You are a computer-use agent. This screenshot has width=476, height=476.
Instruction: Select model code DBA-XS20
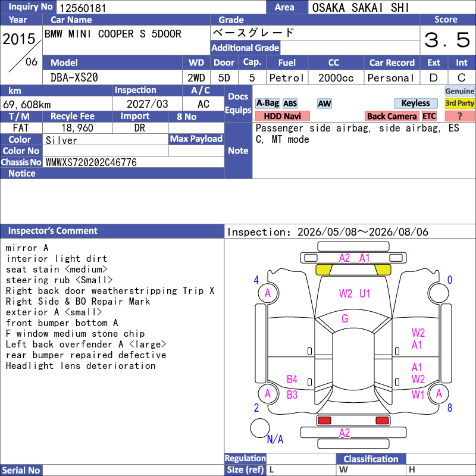[74, 78]
